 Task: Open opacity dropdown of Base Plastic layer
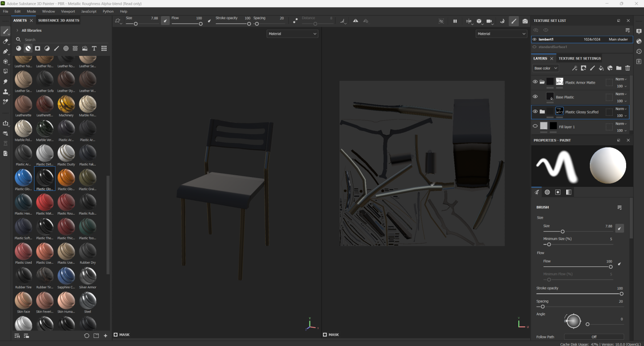[x=621, y=101]
